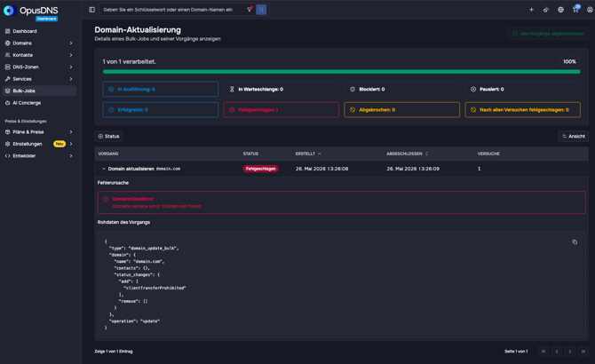Image resolution: width=595 pixels, height=364 pixels.
Task: Click the 26. Mai 2026 13:26:08 timestamp
Action: [321, 169]
